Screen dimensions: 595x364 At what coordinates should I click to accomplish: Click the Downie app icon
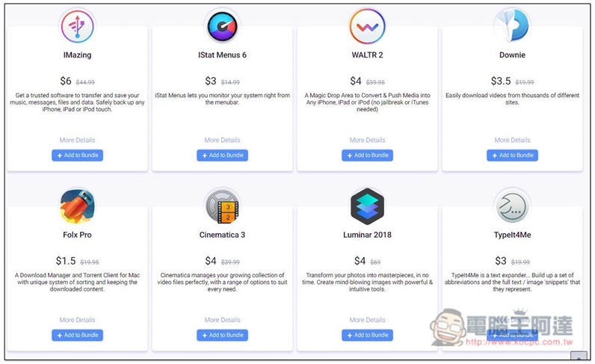coord(512,25)
